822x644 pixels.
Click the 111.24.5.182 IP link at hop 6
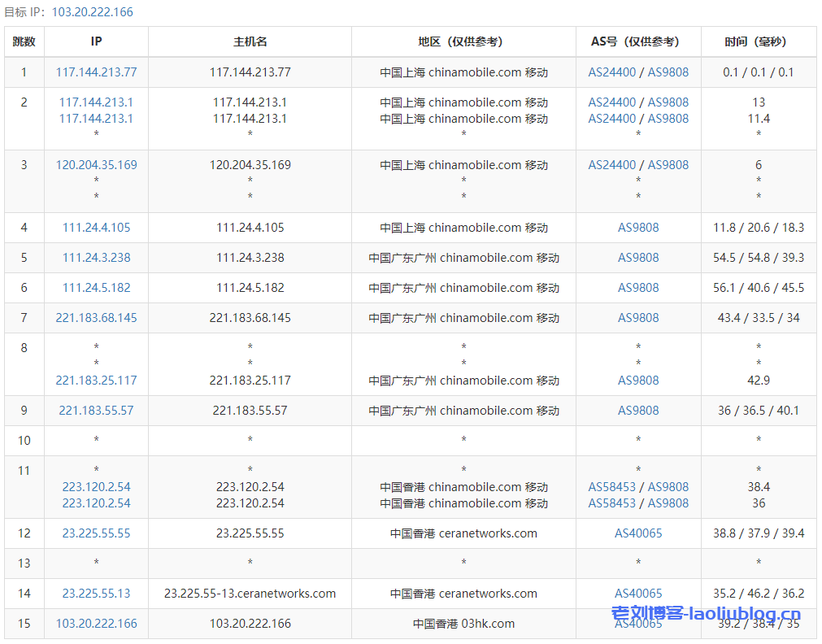(96, 288)
